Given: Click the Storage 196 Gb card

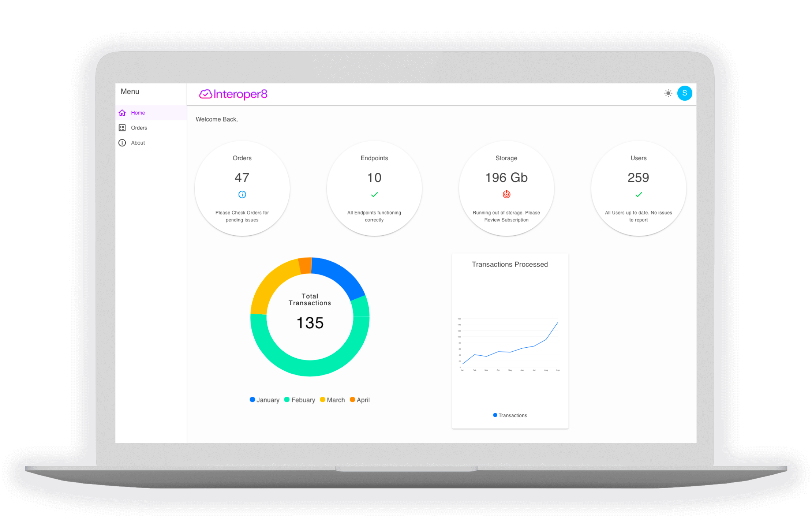Looking at the screenshot, I should (x=506, y=178).
